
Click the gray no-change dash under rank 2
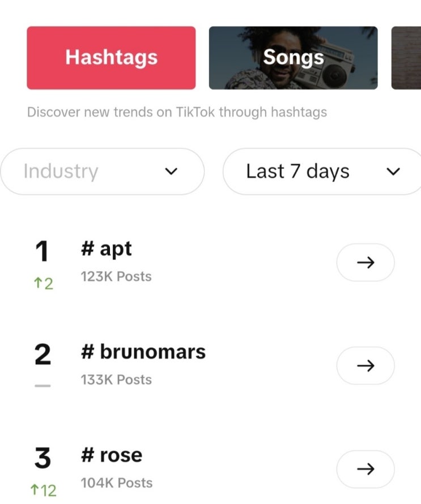42,386
